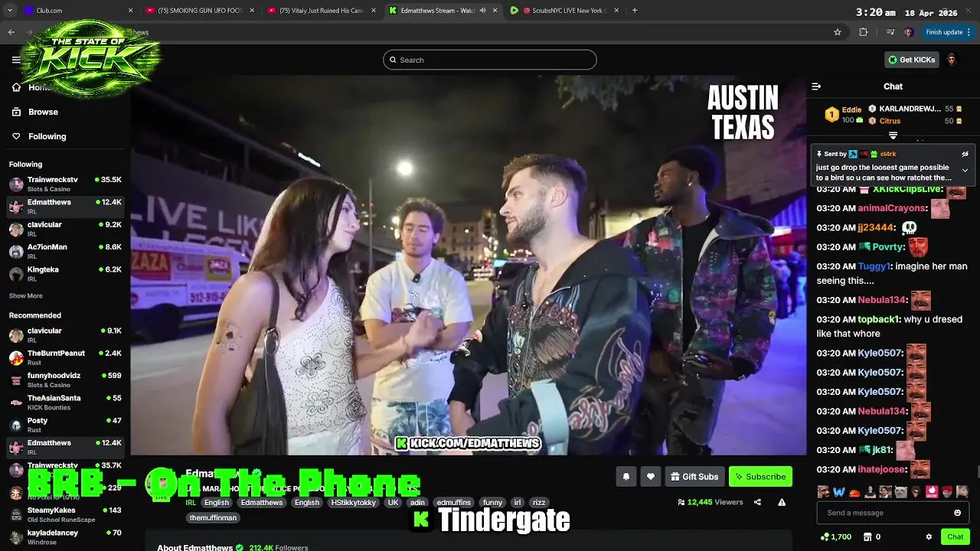Open the browser profile avatar in the toolbar
980x551 pixels.
(909, 32)
